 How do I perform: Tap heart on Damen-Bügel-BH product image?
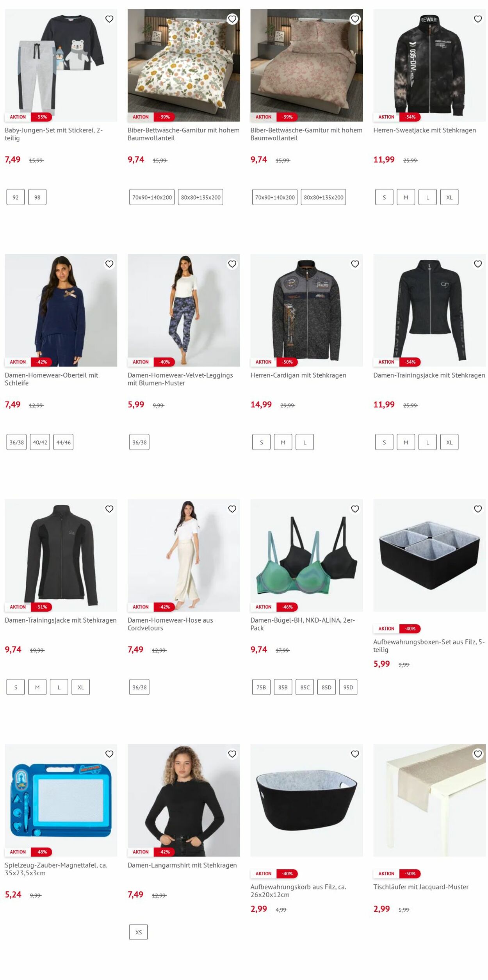click(x=355, y=509)
